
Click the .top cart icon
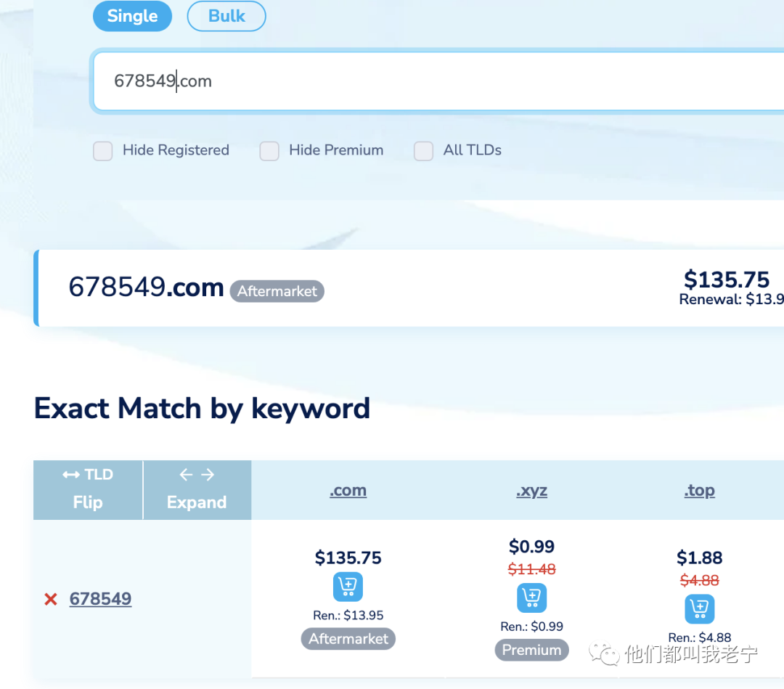699,608
